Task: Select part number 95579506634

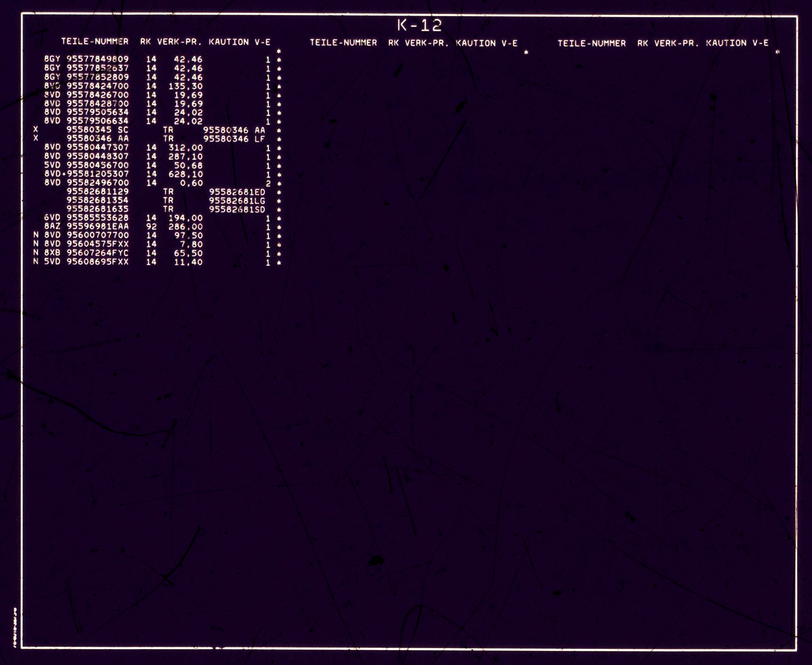Action: [x=98, y=121]
